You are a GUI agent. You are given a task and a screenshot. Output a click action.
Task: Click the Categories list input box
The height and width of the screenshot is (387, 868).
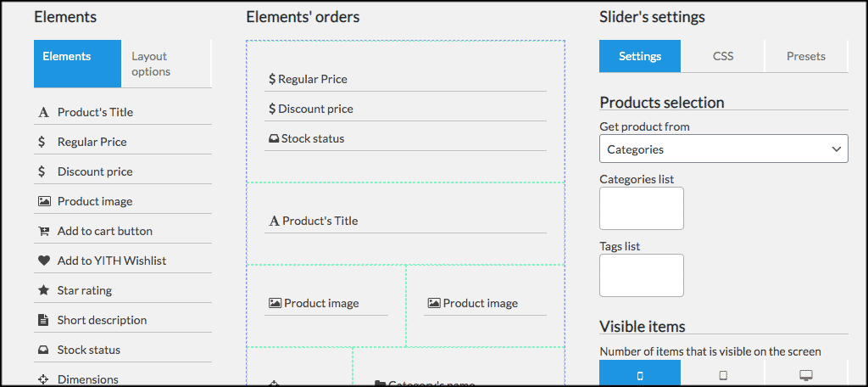[642, 209]
